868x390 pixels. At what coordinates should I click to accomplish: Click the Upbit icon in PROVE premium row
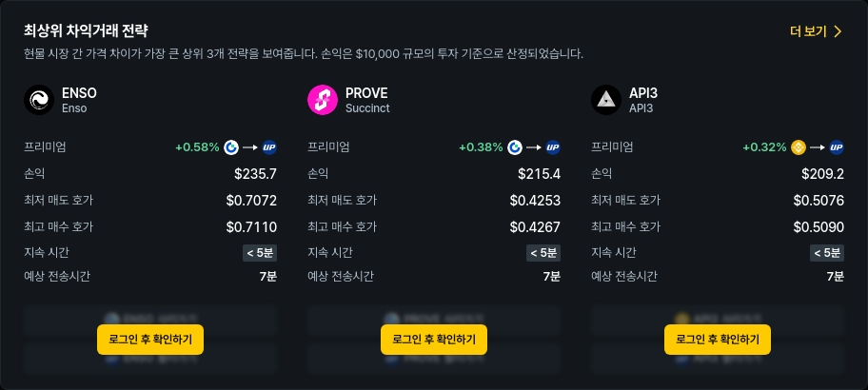coord(552,147)
